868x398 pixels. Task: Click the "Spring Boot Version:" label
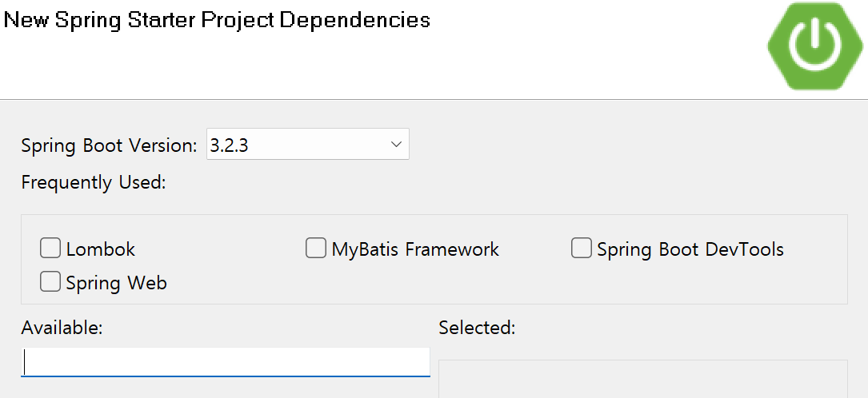coord(109,145)
